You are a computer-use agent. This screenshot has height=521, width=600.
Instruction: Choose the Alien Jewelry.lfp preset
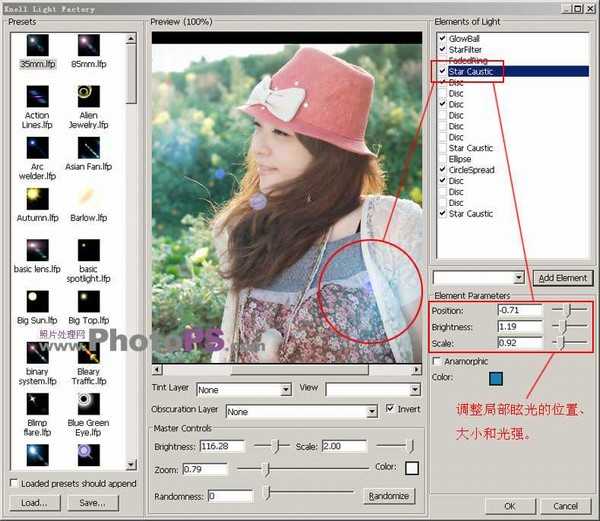tap(87, 98)
